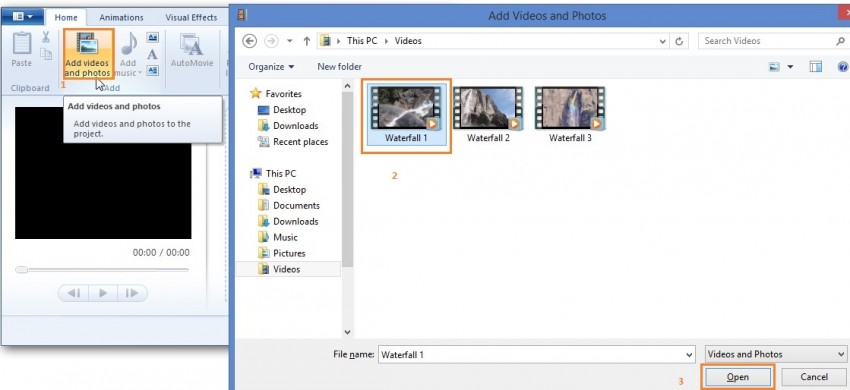Click the search magnifier icon
This screenshot has width=850, height=390.
click(840, 41)
